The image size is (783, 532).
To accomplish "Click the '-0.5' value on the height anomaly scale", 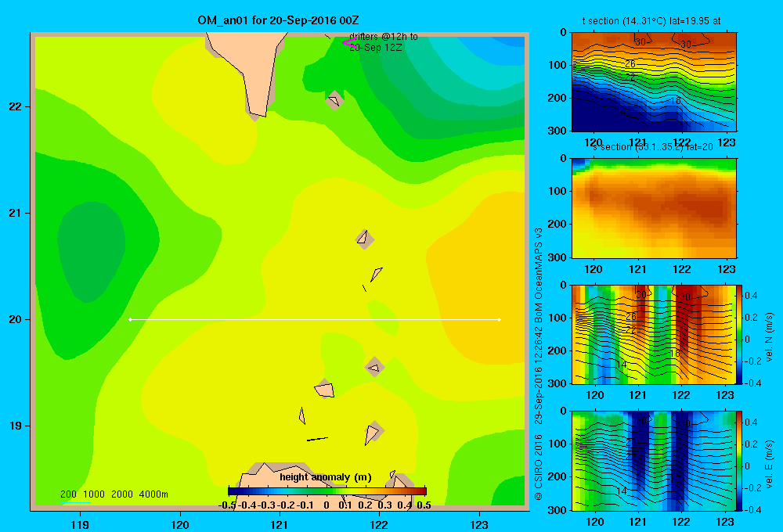I will click(x=227, y=505).
